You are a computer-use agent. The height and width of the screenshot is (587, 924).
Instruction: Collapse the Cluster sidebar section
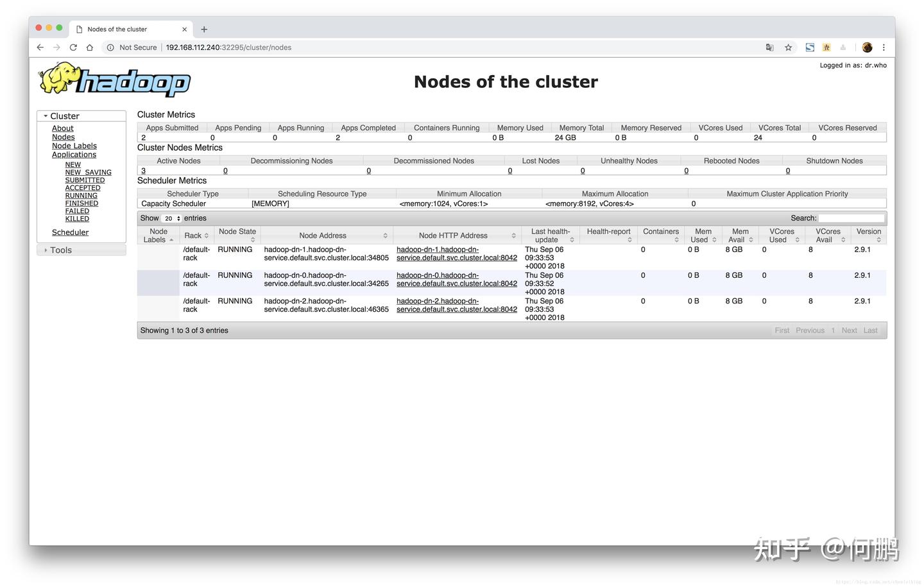tap(81, 116)
